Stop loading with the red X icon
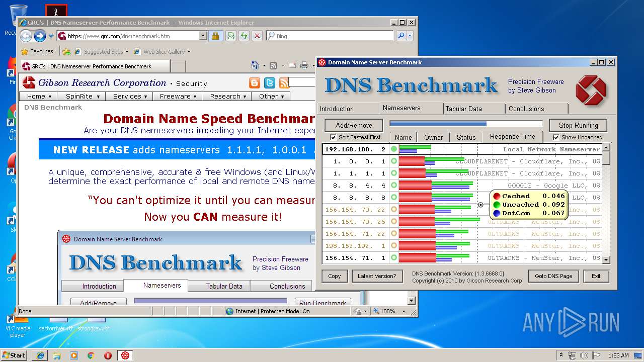Screen dimensions: 644x362 (x=257, y=36)
